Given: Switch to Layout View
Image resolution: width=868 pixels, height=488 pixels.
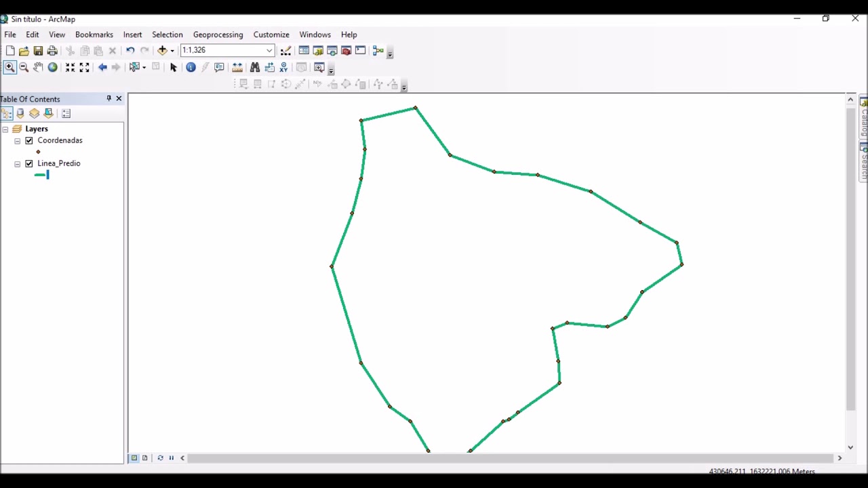Looking at the screenshot, I should 144,458.
